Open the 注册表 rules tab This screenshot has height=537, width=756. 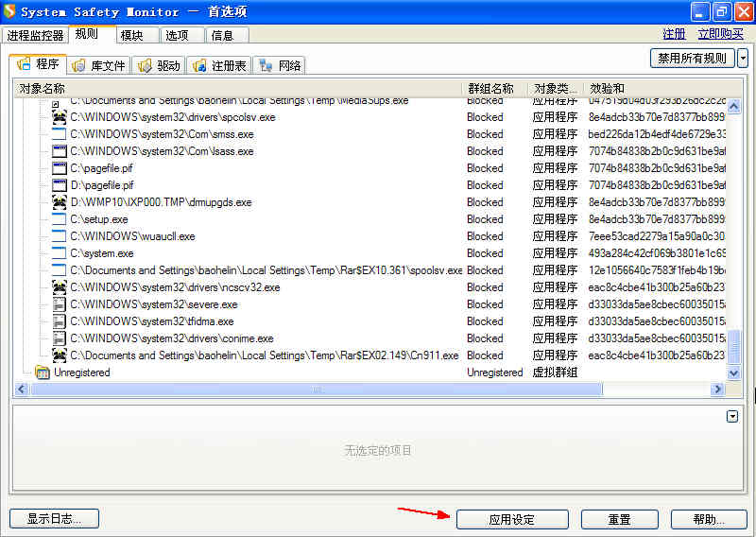219,65
